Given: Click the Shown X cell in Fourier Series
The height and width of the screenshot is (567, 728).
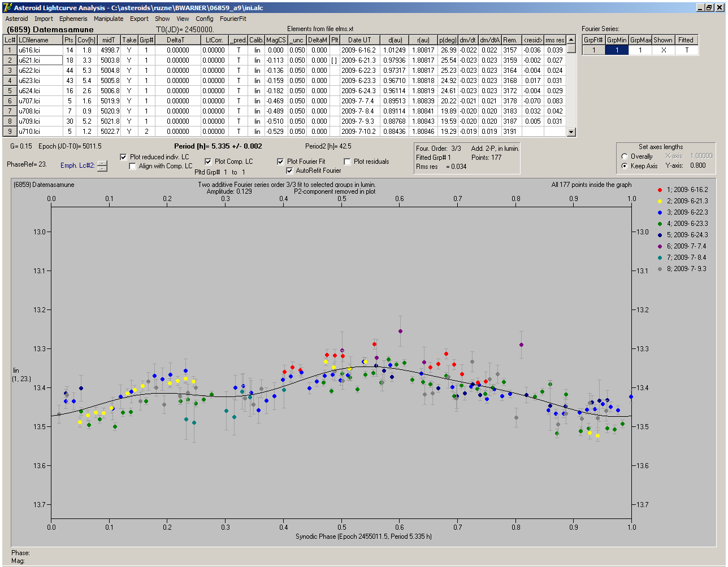Looking at the screenshot, I should (x=663, y=50).
